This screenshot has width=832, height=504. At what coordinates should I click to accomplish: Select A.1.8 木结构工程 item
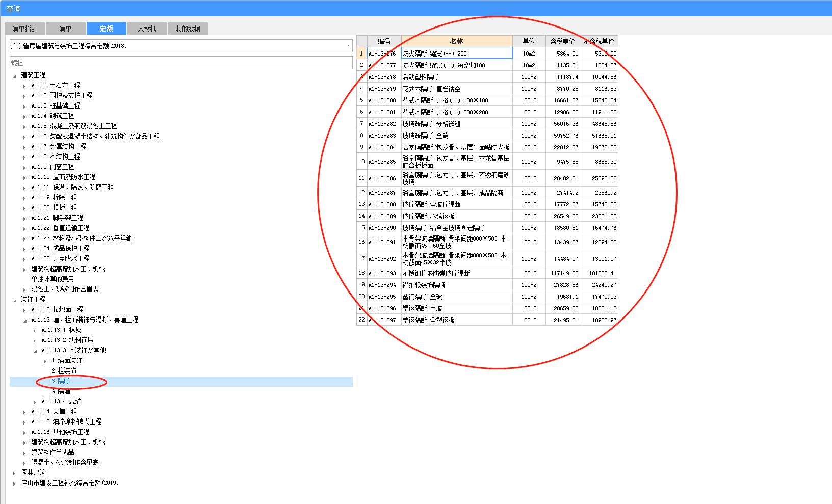point(56,156)
